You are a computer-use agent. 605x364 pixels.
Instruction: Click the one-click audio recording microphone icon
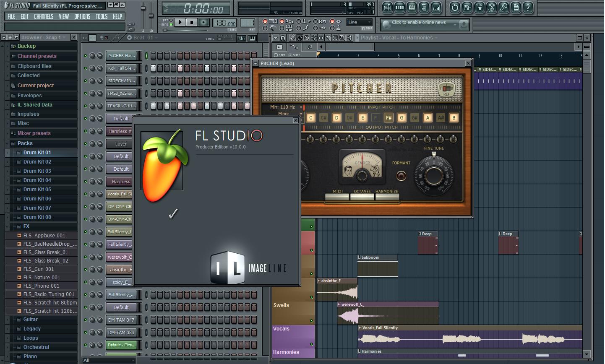pos(503,7)
